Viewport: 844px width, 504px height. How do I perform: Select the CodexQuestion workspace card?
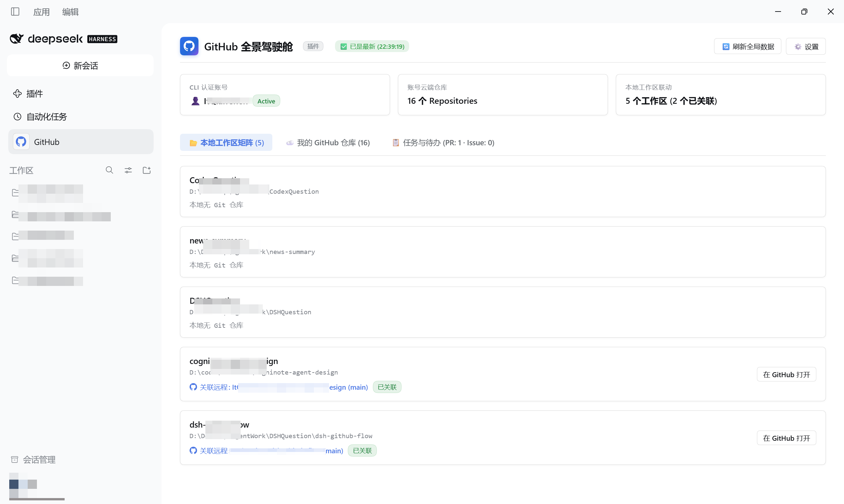tap(503, 191)
